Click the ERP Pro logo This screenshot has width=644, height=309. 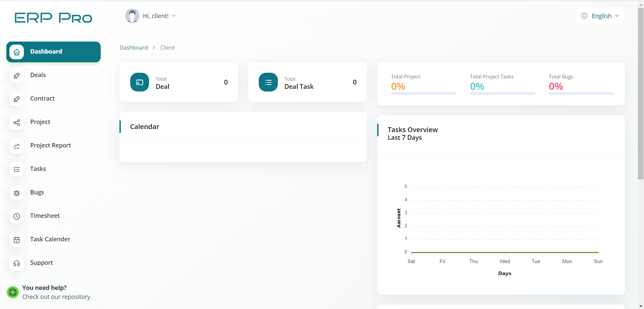pos(53,18)
